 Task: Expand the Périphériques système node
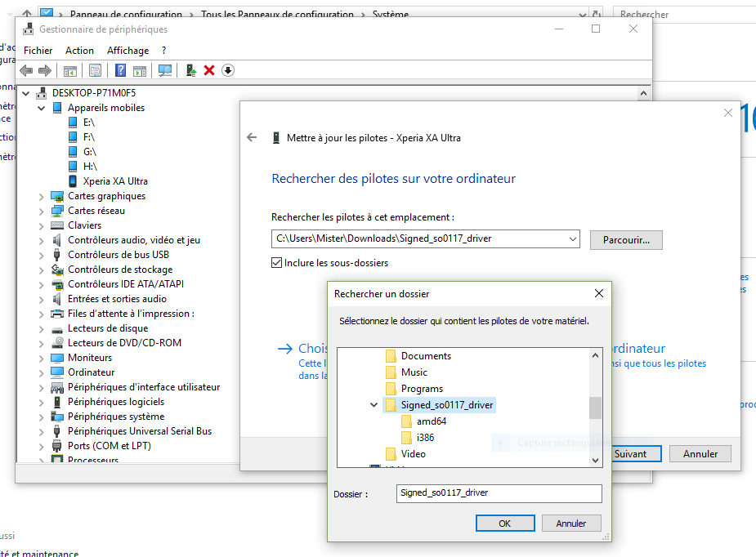coord(41,417)
